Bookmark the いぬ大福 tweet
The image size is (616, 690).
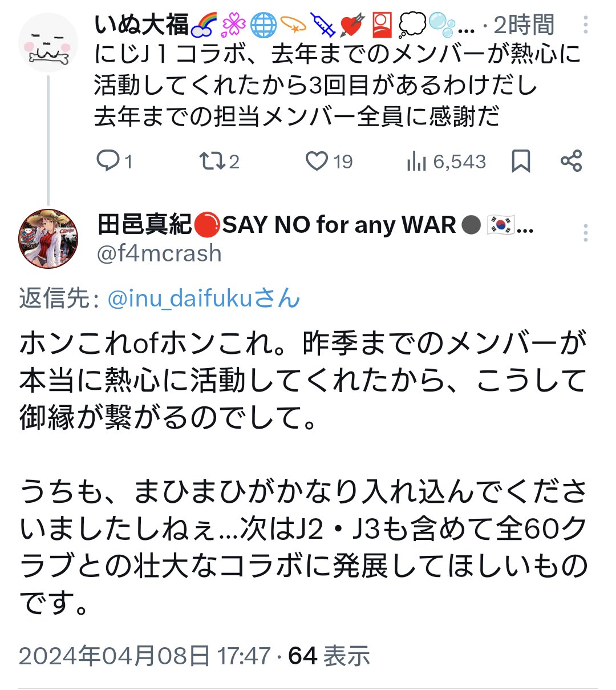(x=521, y=161)
